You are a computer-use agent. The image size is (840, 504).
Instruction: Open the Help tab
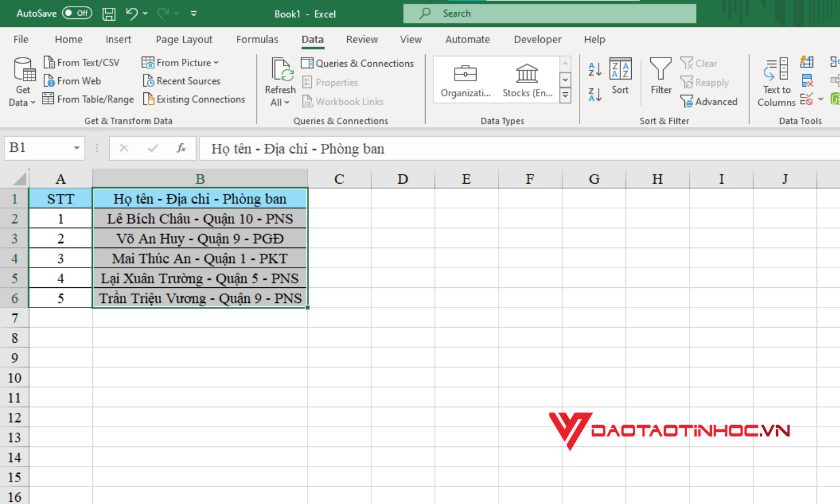tap(594, 39)
